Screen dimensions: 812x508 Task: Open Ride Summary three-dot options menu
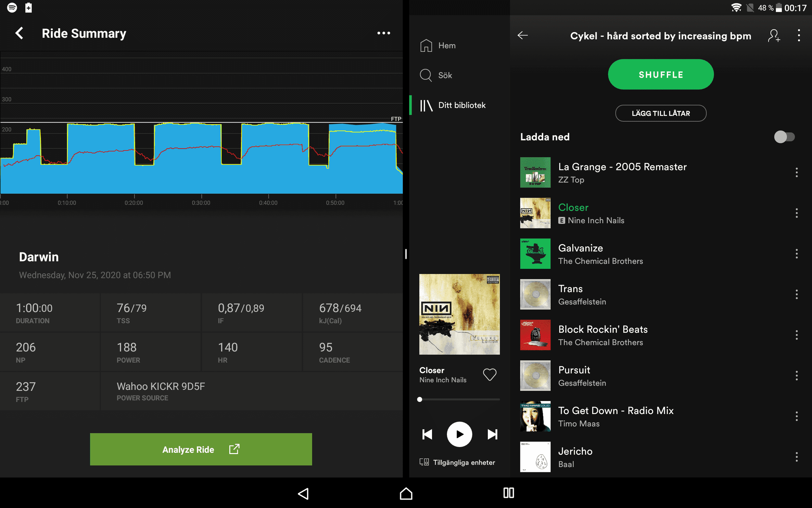tap(383, 33)
